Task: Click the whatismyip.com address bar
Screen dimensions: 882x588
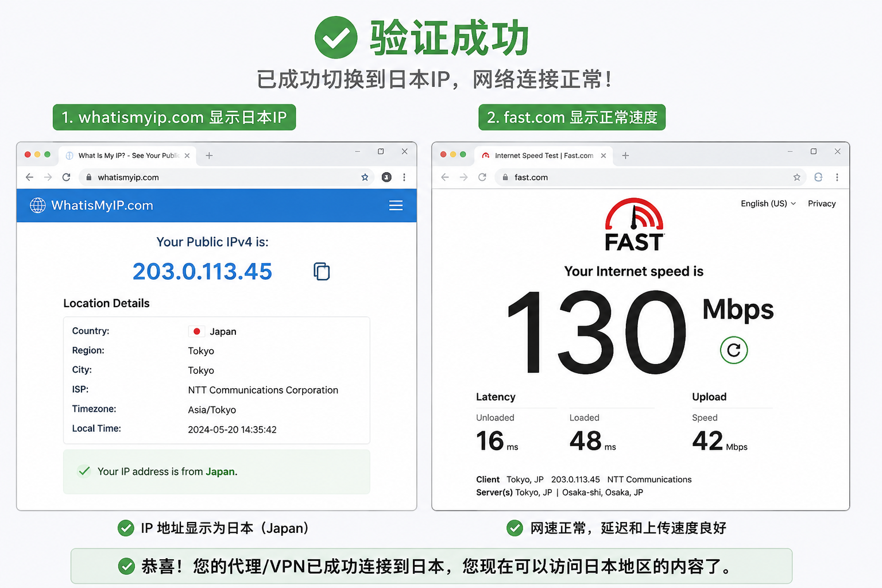Action: coord(226,177)
